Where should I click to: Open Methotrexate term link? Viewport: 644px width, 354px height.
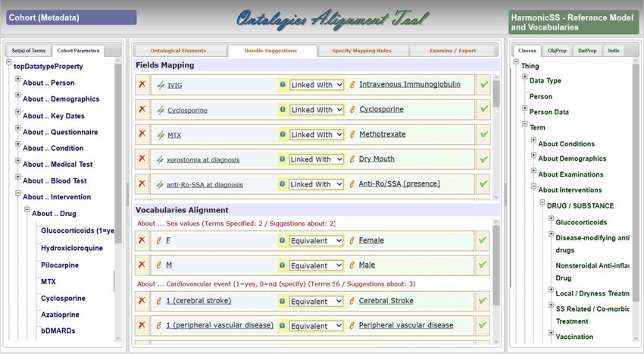383,134
